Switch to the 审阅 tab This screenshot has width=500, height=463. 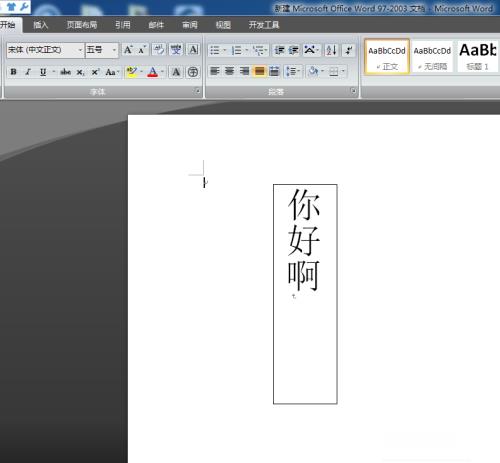190,25
